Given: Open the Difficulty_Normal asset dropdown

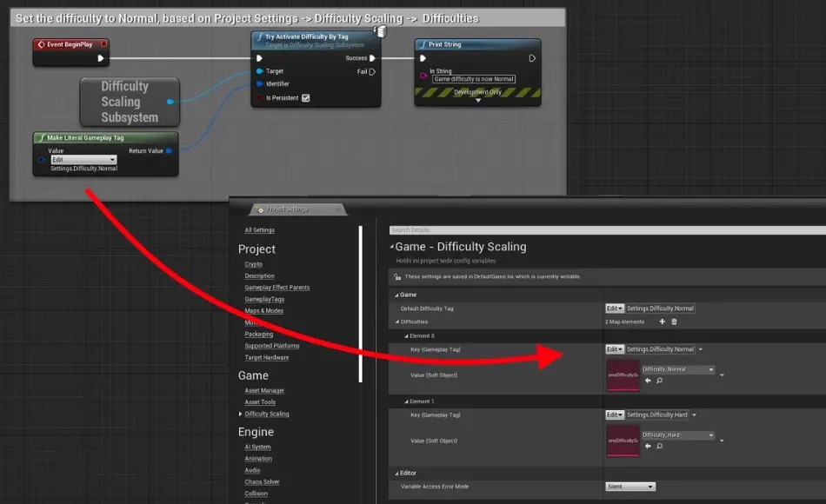Looking at the screenshot, I should click(677, 369).
